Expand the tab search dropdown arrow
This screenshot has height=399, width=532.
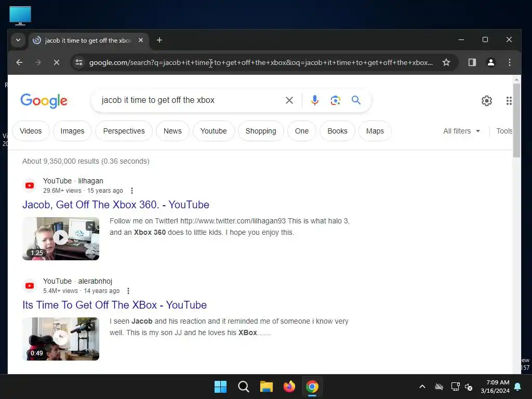(x=18, y=41)
